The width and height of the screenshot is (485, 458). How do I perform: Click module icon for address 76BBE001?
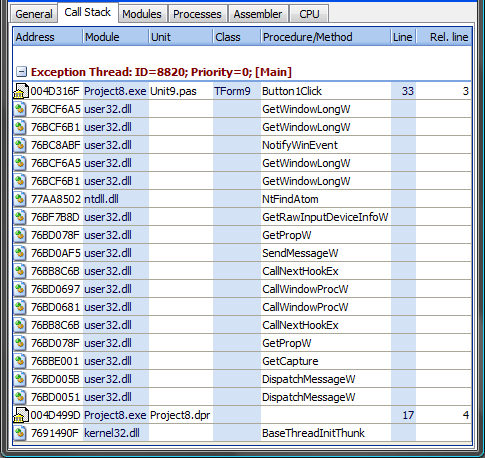pos(20,361)
